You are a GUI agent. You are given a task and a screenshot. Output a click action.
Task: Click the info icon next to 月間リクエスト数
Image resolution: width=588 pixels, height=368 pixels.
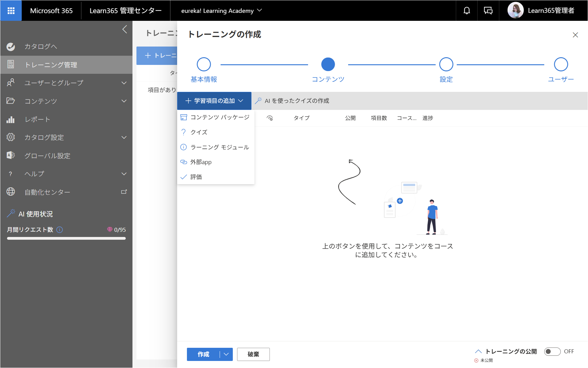click(x=60, y=230)
